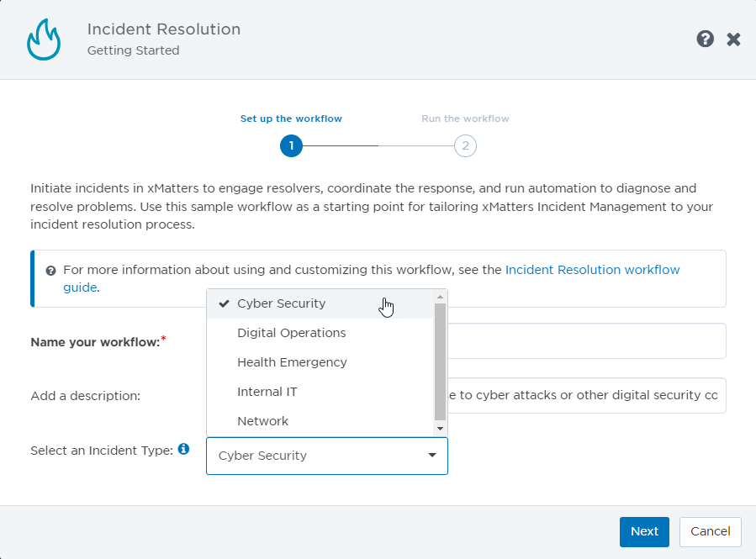Choose Digital Operations incident type
The width and height of the screenshot is (756, 559).
320,333
